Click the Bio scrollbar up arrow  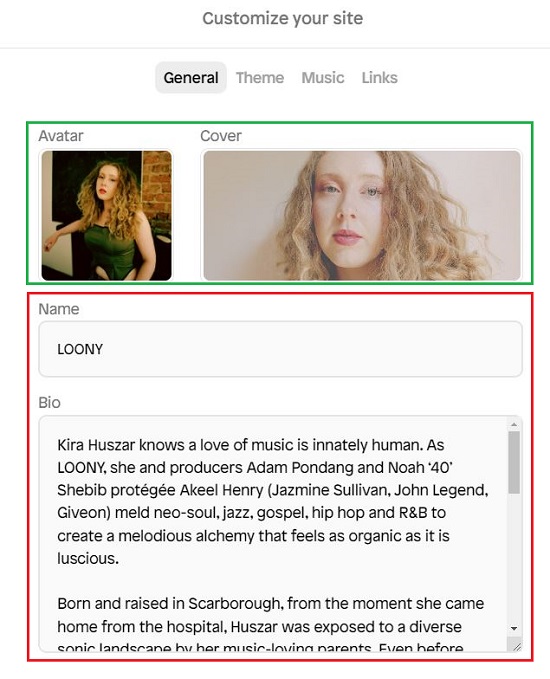514,424
